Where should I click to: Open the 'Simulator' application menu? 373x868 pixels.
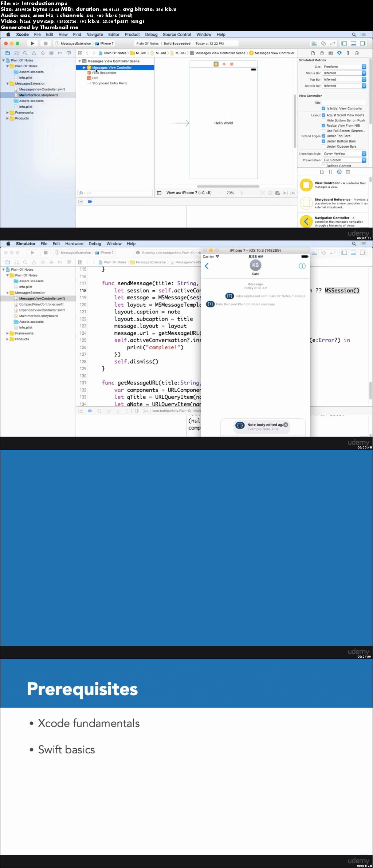tap(25, 244)
